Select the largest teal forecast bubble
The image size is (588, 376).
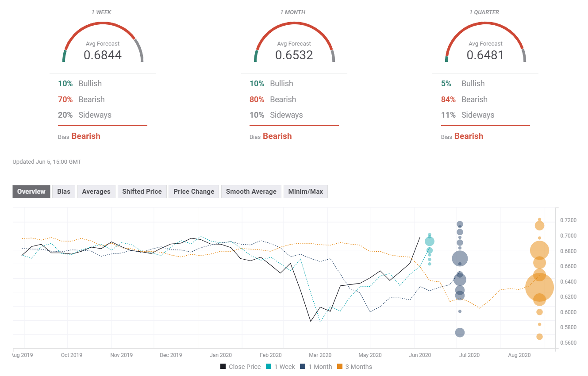pyautogui.click(x=429, y=242)
